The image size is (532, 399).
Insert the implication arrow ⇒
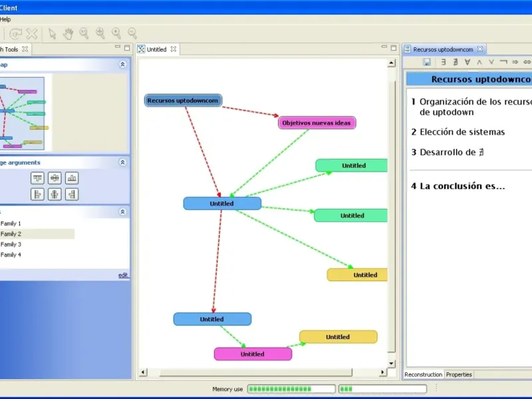(x=515, y=62)
